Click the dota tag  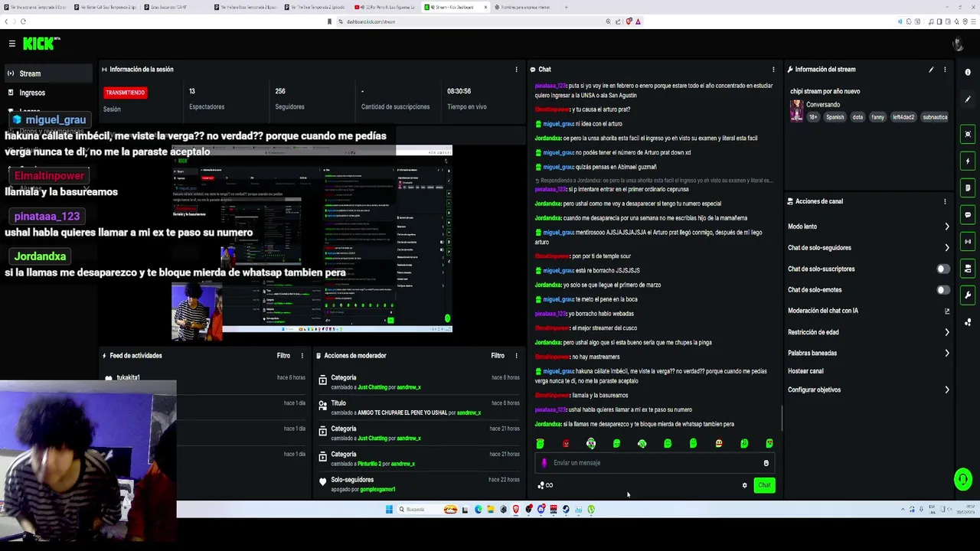point(857,117)
